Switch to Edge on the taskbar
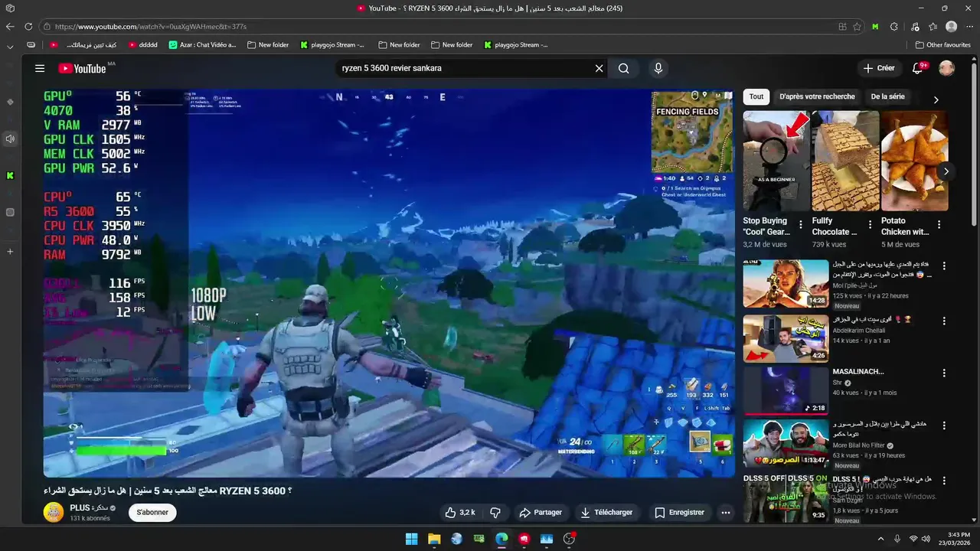 (x=501, y=539)
